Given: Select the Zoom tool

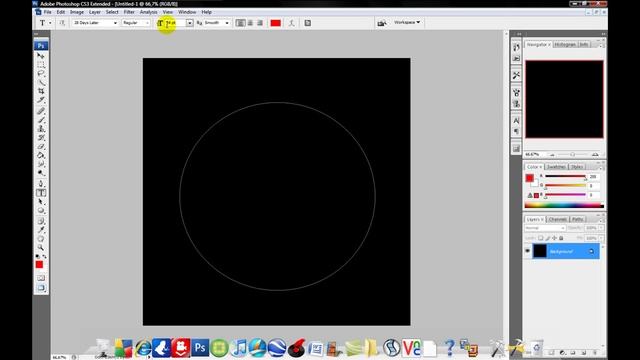Looking at the screenshot, I should point(41,248).
